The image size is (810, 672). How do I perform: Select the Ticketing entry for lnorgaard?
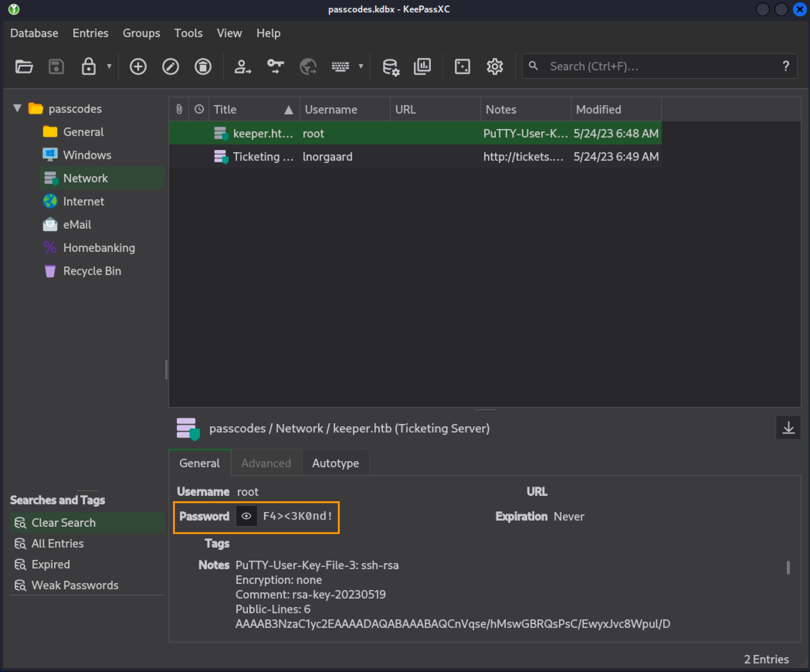tap(415, 157)
